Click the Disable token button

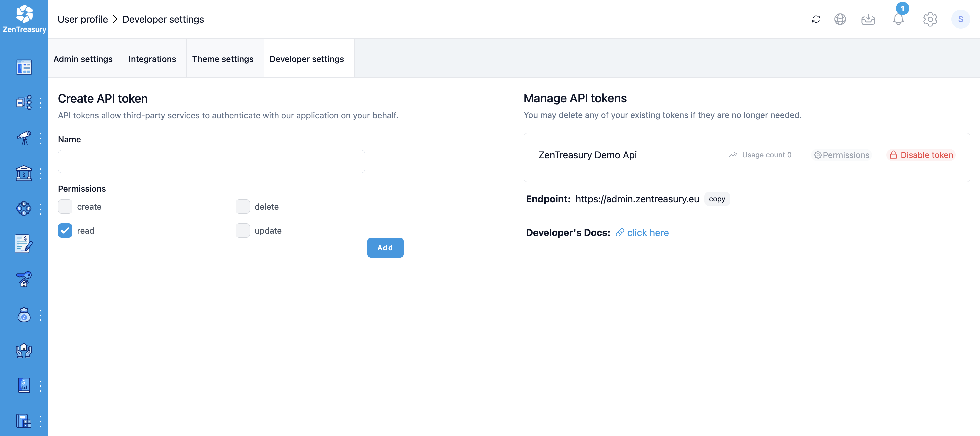point(921,155)
